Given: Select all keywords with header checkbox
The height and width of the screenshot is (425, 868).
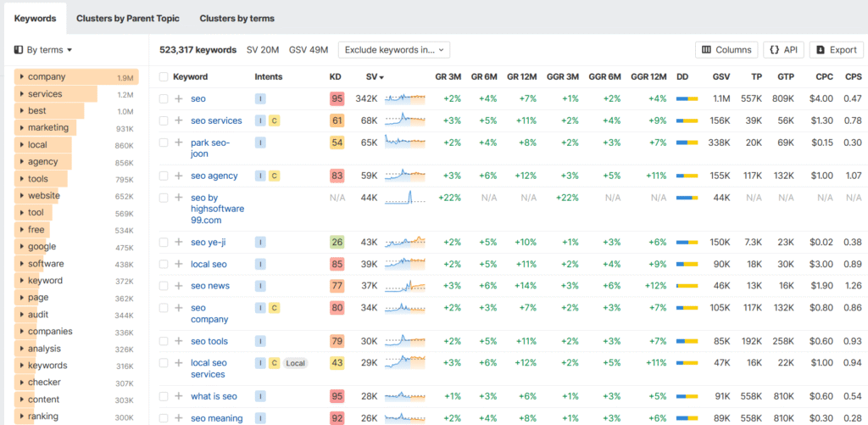Looking at the screenshot, I should tap(164, 77).
